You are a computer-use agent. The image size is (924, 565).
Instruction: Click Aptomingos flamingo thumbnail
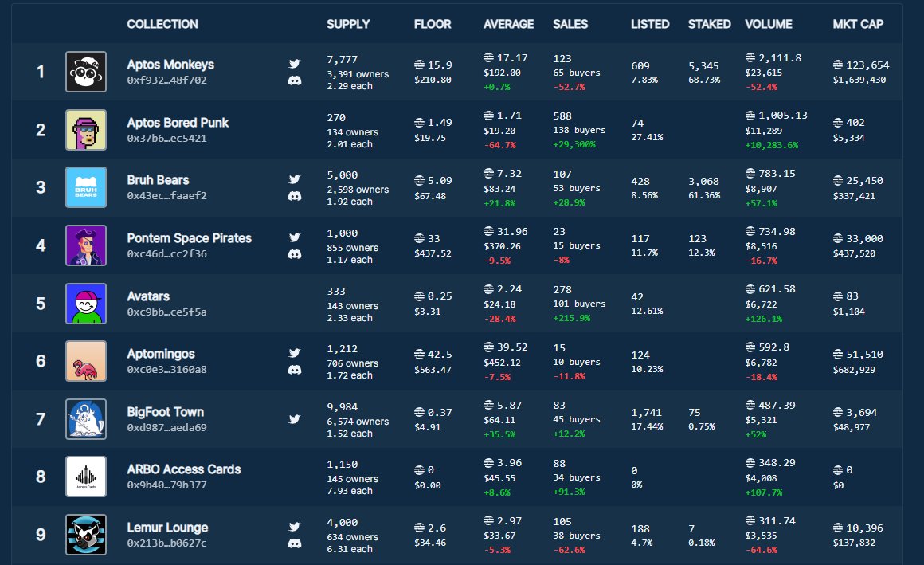point(86,361)
